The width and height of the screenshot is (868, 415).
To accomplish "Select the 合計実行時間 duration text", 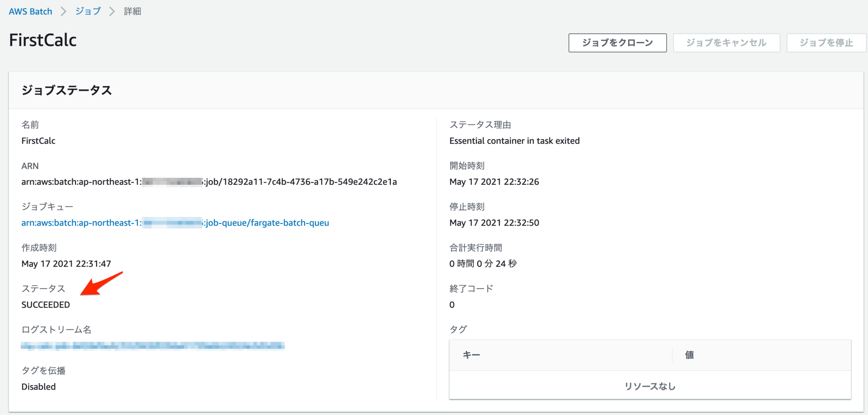I will click(x=483, y=263).
